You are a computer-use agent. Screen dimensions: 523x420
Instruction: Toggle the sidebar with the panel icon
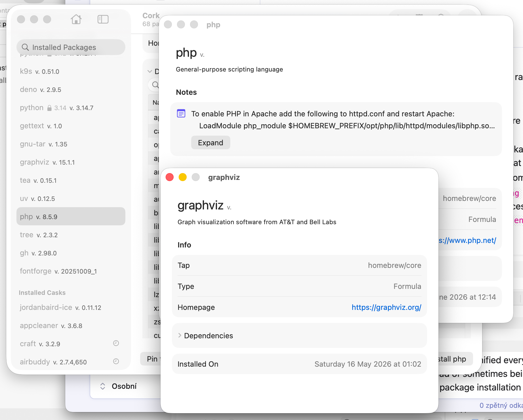tap(103, 19)
